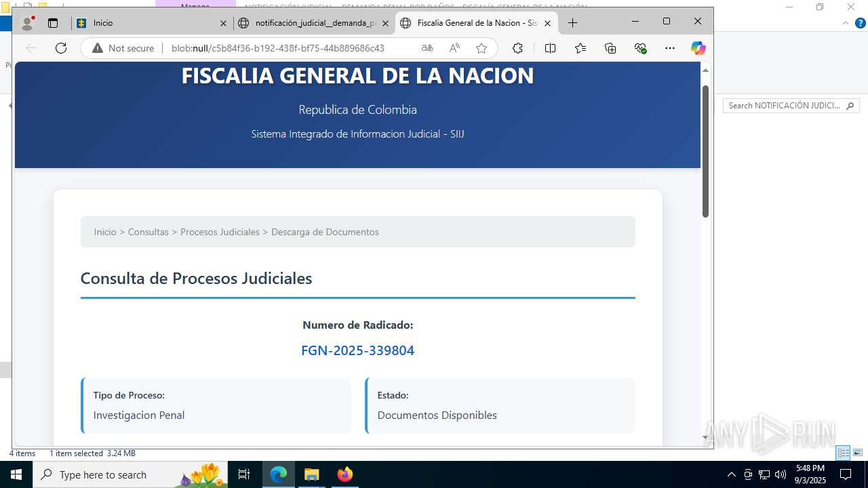Screen dimensions: 868x488
Task: Open the network status tray icon
Action: pyautogui.click(x=764, y=474)
